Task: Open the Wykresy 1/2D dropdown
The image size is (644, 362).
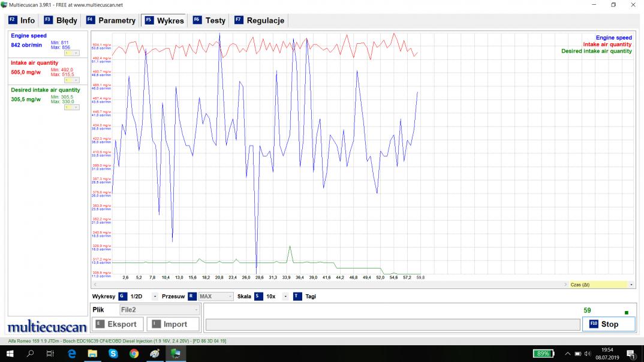Action: click(155, 296)
